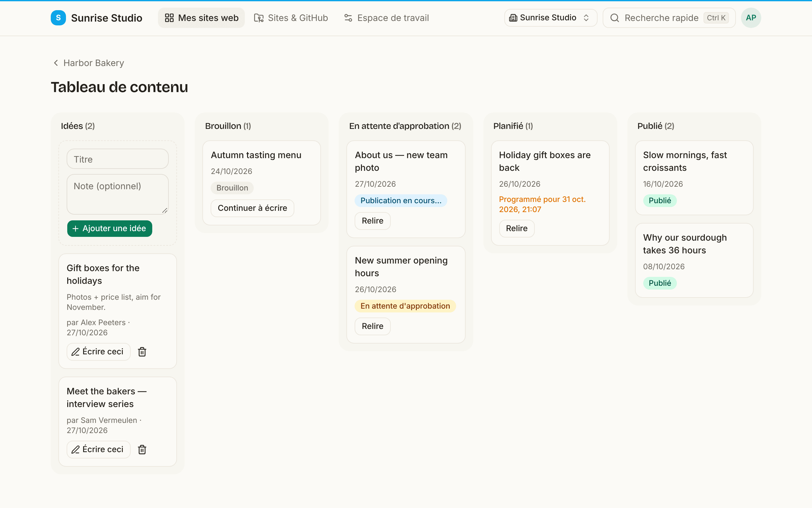Click Relire on New summer opening hours card
The image size is (812, 508).
click(x=372, y=326)
